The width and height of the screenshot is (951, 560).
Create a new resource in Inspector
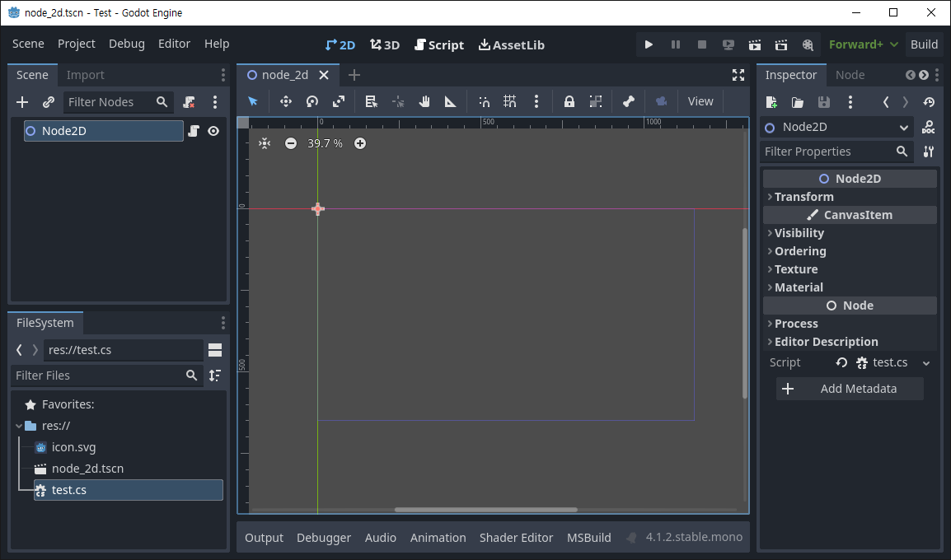point(771,102)
